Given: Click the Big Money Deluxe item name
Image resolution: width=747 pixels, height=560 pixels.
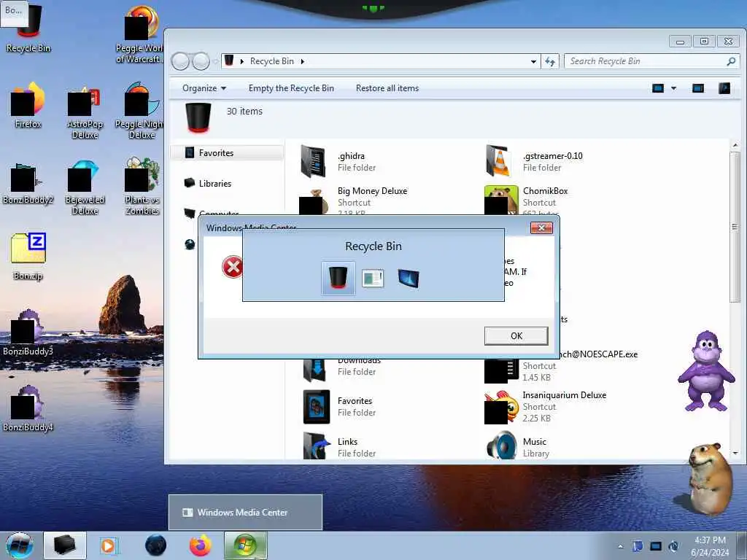Looking at the screenshot, I should 373,191.
